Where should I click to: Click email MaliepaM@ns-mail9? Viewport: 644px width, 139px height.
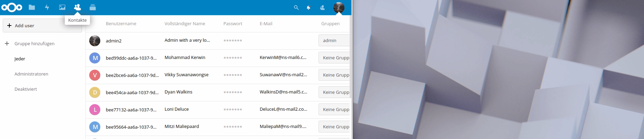pyautogui.click(x=283, y=126)
